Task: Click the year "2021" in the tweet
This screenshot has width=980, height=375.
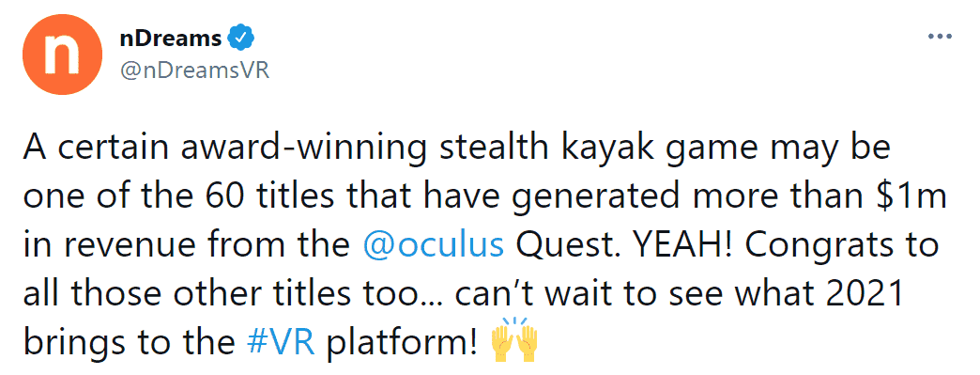Action: (x=868, y=294)
